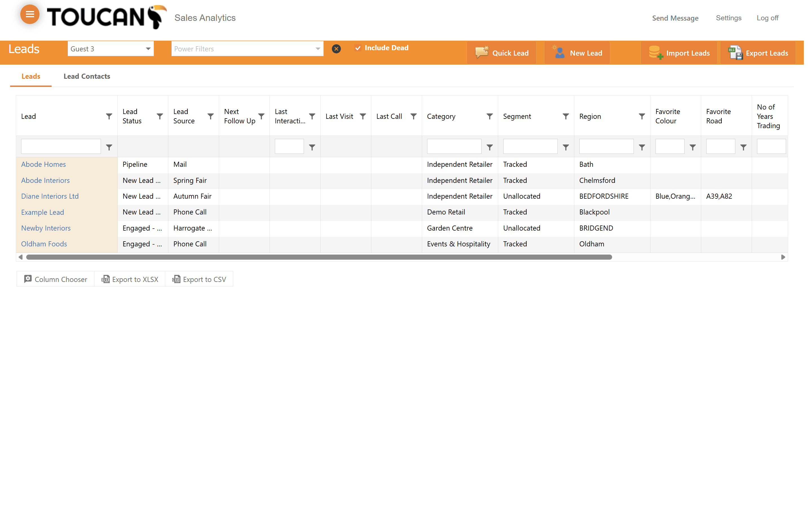Click the Import Leads button
Image resolution: width=812 pixels, height=508 pixels.
point(679,53)
